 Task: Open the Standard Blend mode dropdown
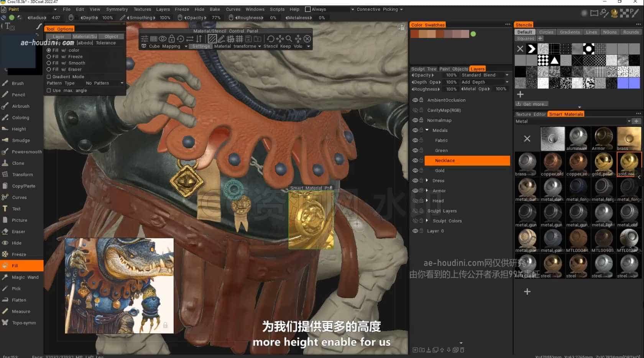tap(485, 75)
